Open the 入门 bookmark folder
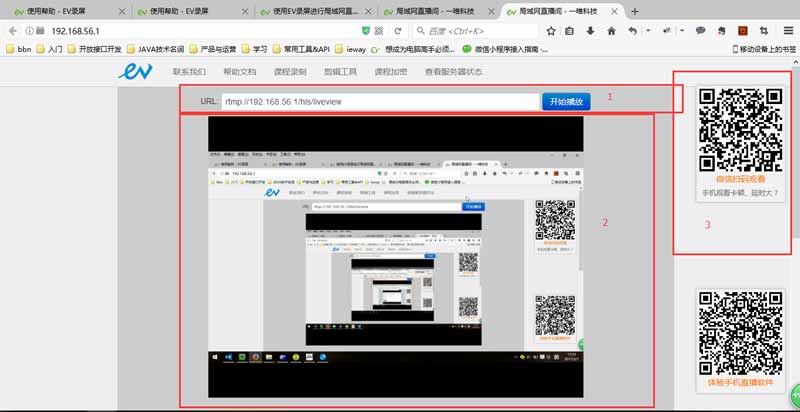 click(x=49, y=49)
